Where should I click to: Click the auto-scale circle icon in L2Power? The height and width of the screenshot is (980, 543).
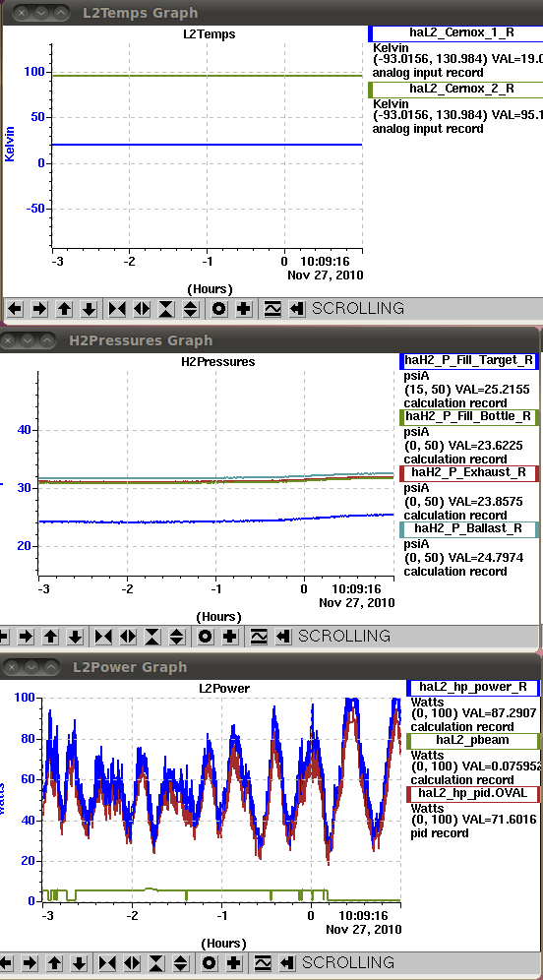(x=209, y=962)
